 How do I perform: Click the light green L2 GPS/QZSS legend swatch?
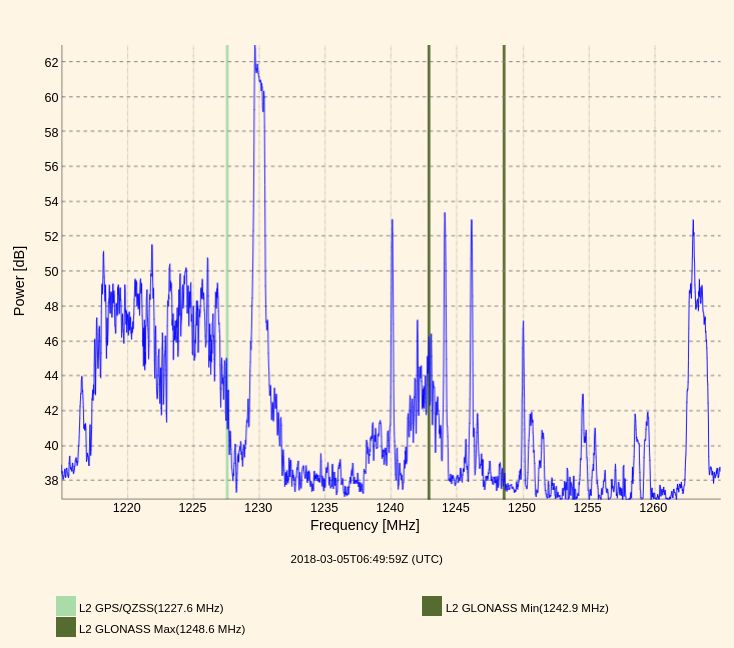[66, 606]
